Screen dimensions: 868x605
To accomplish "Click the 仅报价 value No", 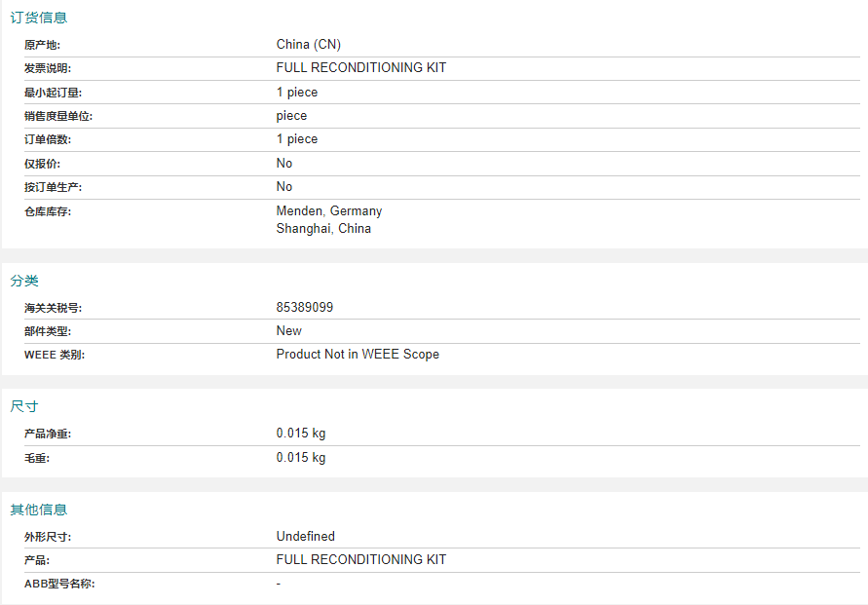I will click(284, 164).
